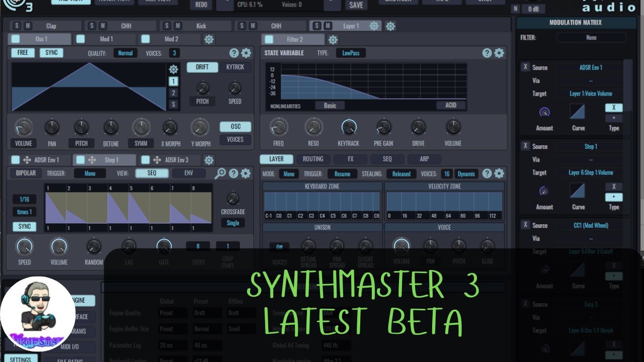Toggle Mod 1 enable checkbox
This screenshot has height=362, width=644.
click(80, 39)
